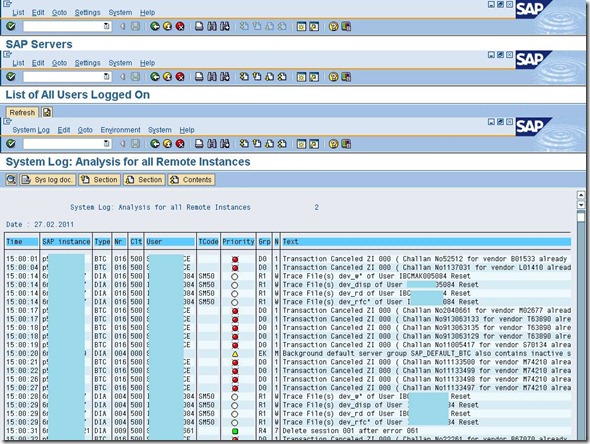Viewport: 590px width, 444px height.
Task: Click Find binoculars icon in System Log toolbar
Action: pos(212,144)
